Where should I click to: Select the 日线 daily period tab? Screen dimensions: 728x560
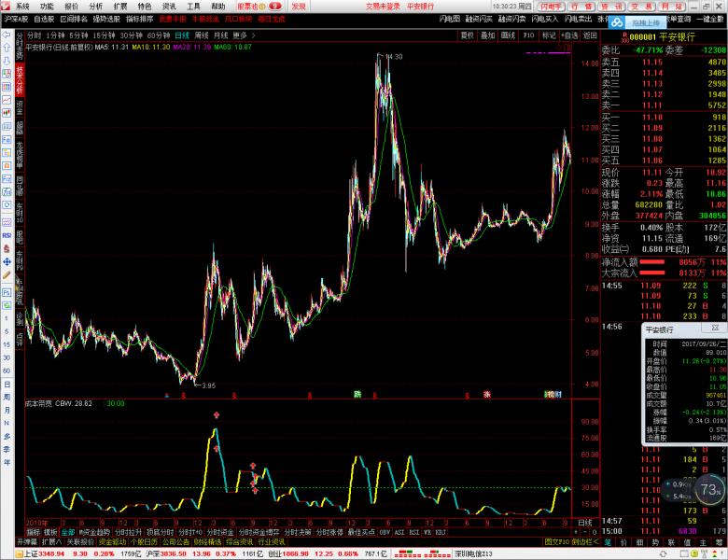click(182, 35)
